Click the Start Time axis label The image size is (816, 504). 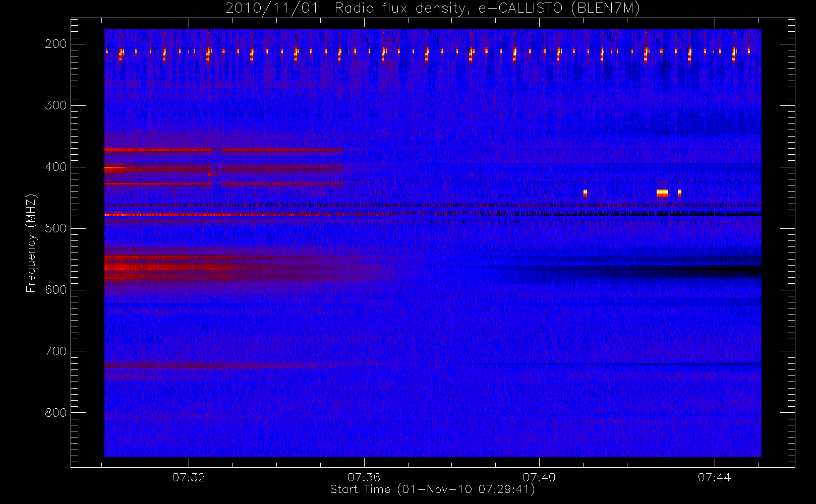(x=432, y=489)
